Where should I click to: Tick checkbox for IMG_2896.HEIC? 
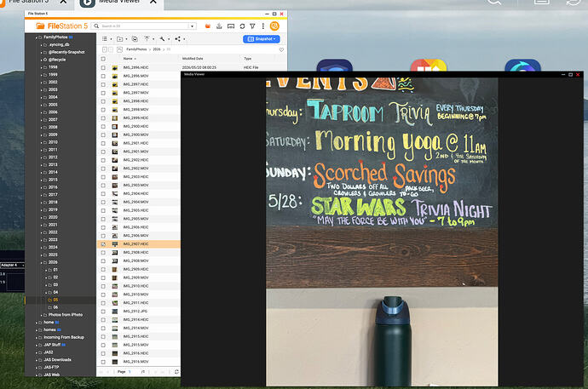pyautogui.click(x=103, y=68)
